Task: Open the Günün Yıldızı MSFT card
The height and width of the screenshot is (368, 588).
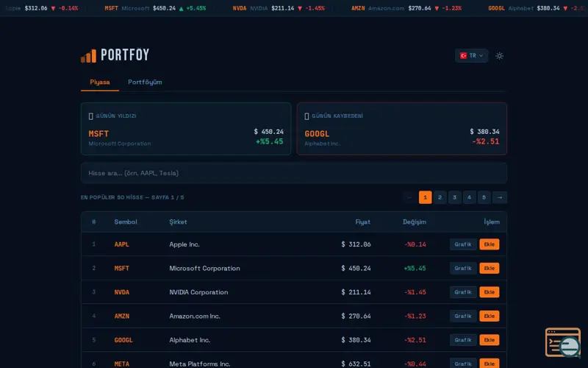Action: (x=186, y=129)
